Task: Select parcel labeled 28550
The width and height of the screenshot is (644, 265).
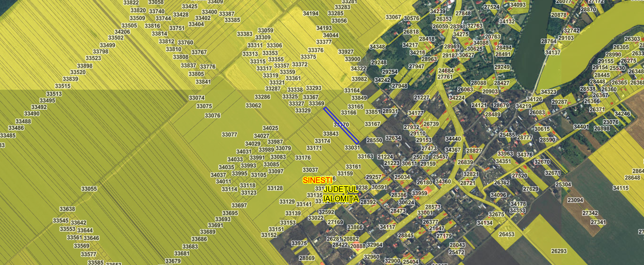Action: 374,140
